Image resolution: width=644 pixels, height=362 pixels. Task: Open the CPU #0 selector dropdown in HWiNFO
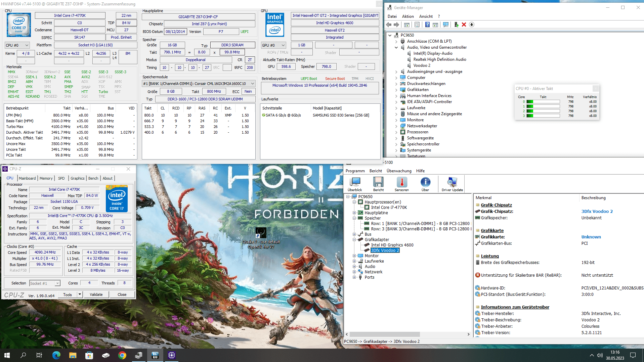pyautogui.click(x=17, y=45)
